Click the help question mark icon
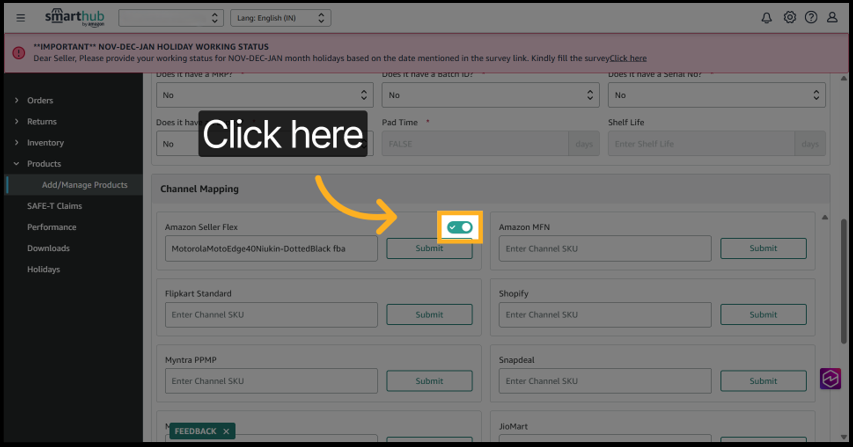853x447 pixels. pyautogui.click(x=811, y=18)
